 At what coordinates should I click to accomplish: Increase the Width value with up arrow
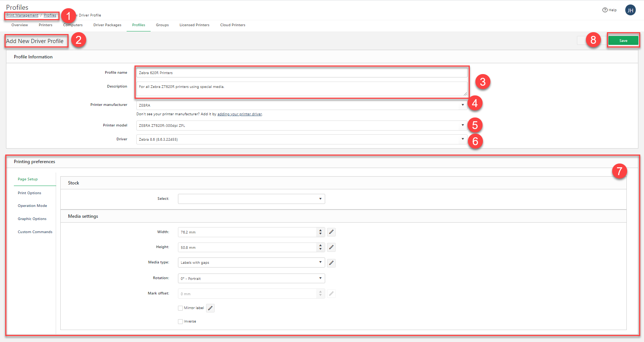point(320,230)
